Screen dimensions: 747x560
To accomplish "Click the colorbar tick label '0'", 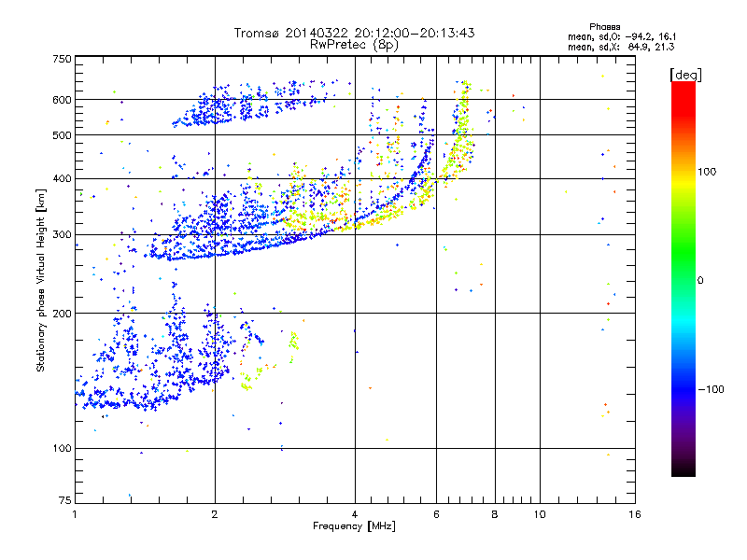I will tap(700, 281).
